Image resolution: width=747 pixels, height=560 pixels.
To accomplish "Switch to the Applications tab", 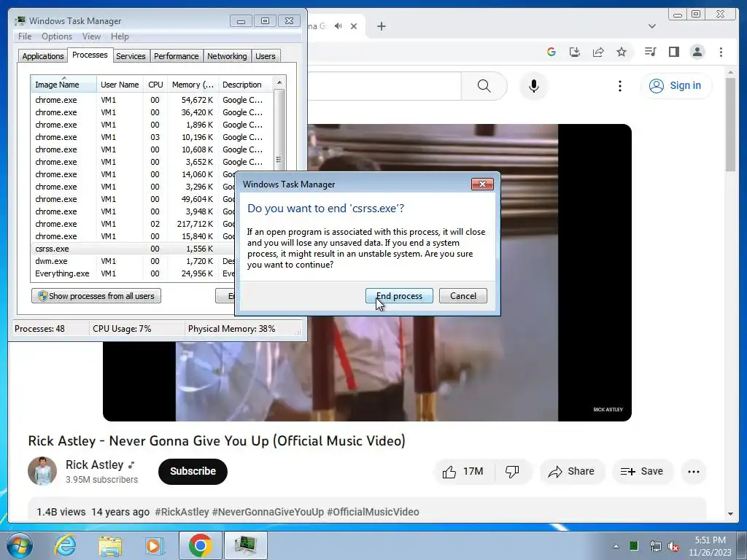I will (43, 56).
